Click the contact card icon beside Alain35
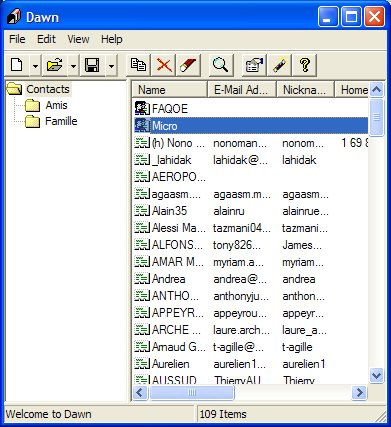The height and width of the screenshot is (427, 391). 142,211
